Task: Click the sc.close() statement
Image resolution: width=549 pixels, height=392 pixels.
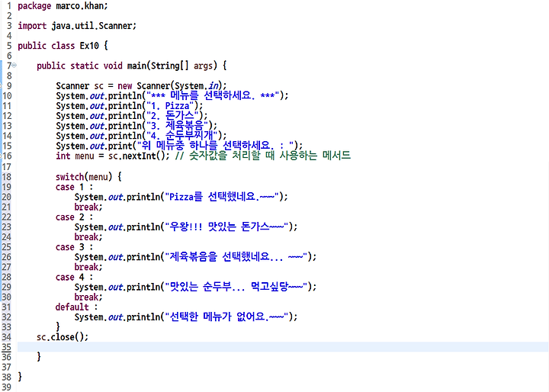Action: (63, 337)
